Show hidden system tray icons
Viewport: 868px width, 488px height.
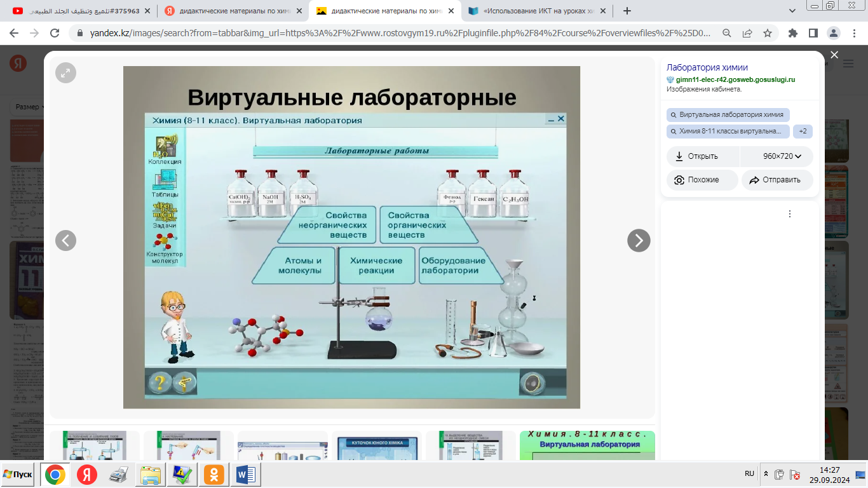tap(765, 474)
